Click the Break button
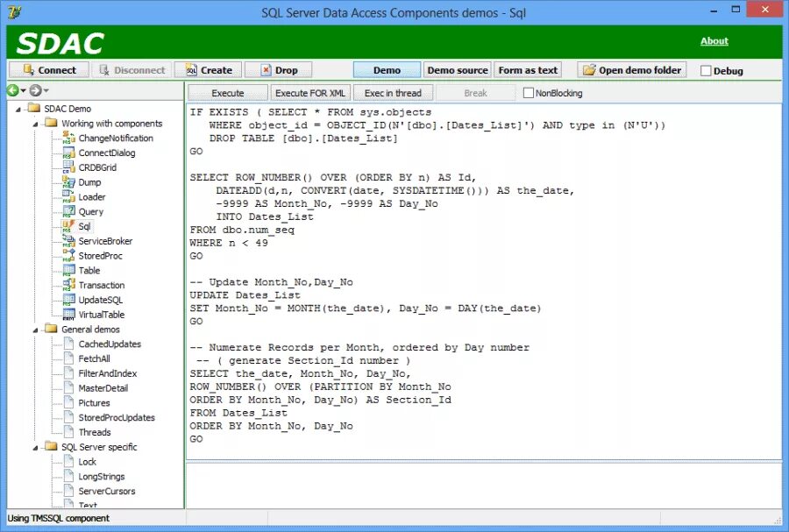 tap(475, 93)
